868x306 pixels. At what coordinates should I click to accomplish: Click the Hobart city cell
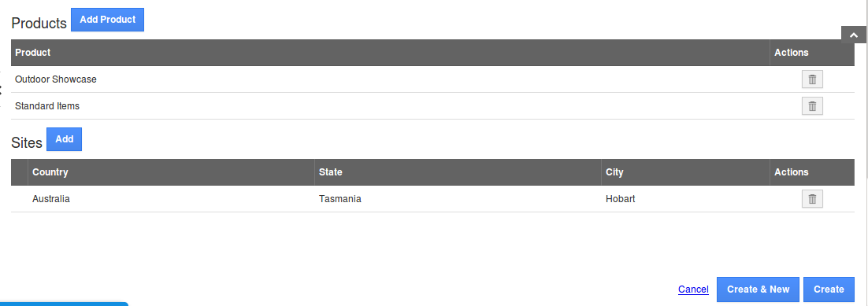pyautogui.click(x=620, y=199)
